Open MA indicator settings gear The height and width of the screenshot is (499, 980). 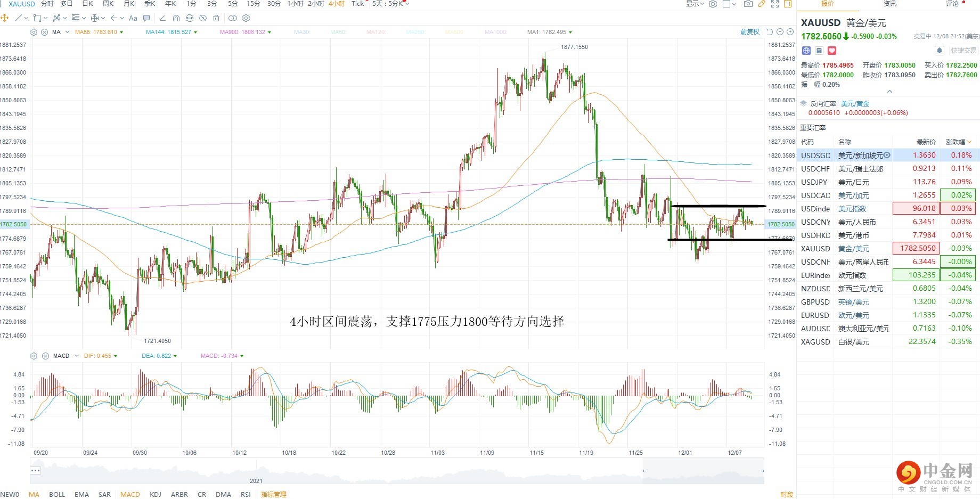34,32
